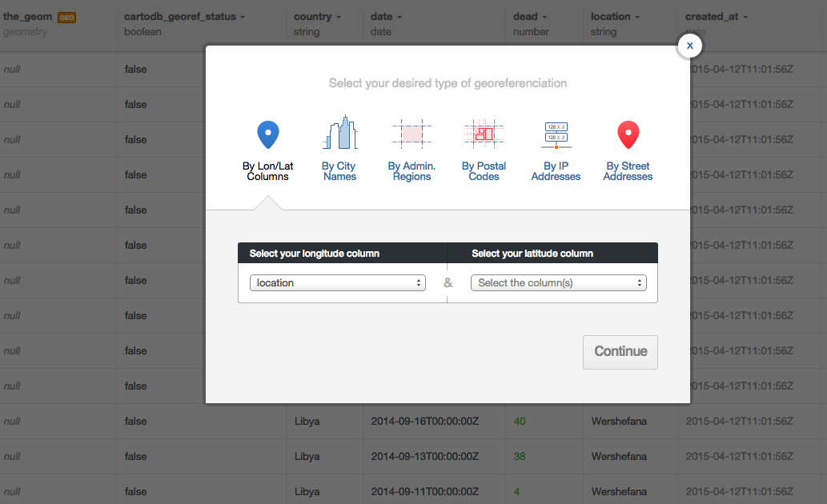827x504 pixels.
Task: Select the dead value 38 cell
Action: [x=520, y=457]
